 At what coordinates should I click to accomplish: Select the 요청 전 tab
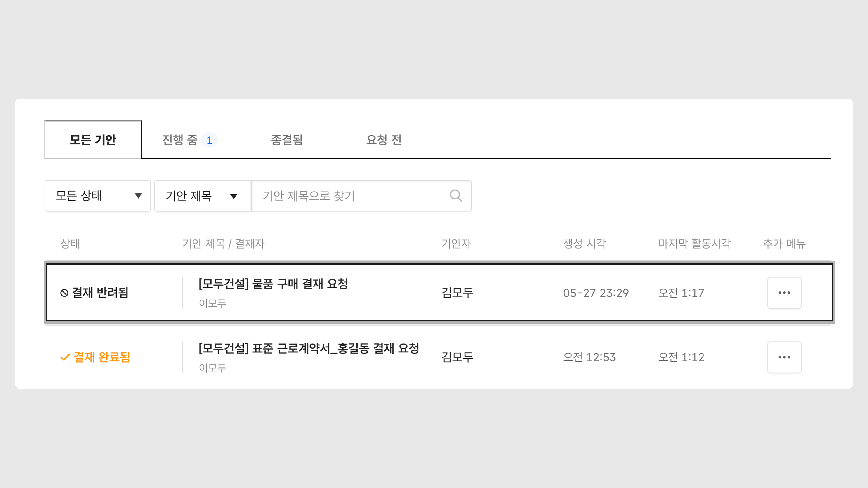(384, 140)
